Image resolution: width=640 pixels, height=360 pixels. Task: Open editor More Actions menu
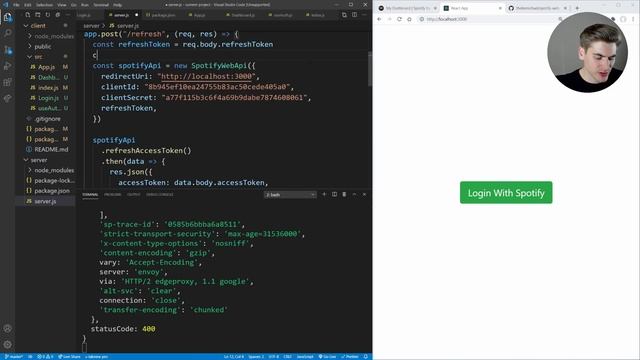point(364,15)
